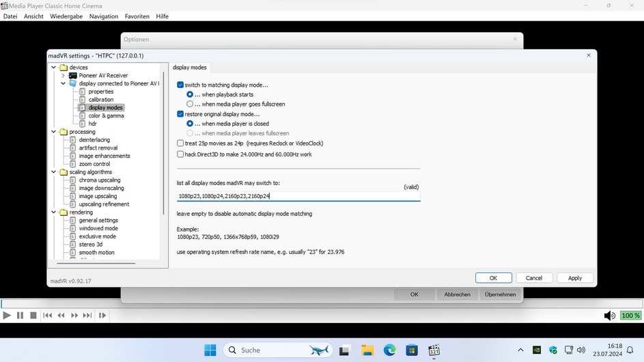
Task: Click the 'display modes' tab header
Action: point(189,68)
